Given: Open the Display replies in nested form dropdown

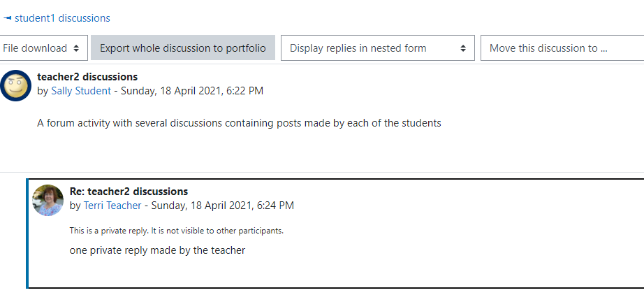Looking at the screenshot, I should 378,48.
